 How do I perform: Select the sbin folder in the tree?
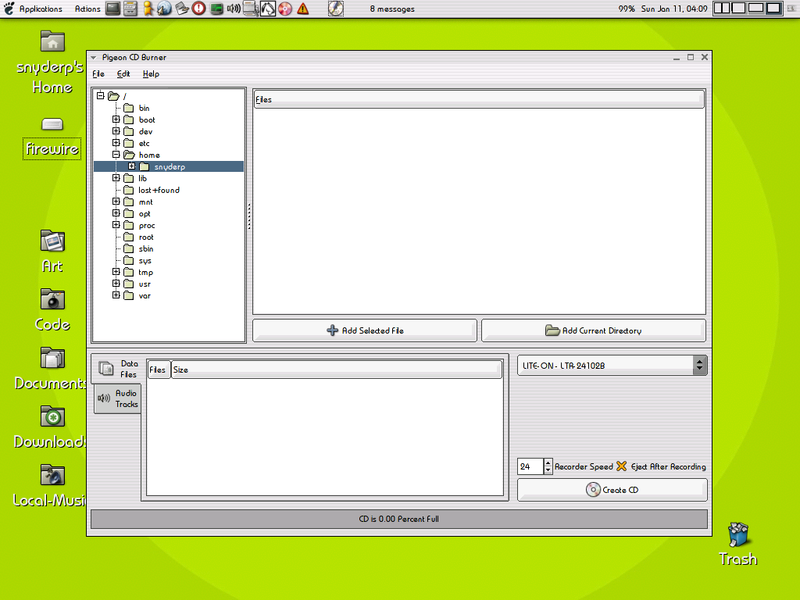146,248
